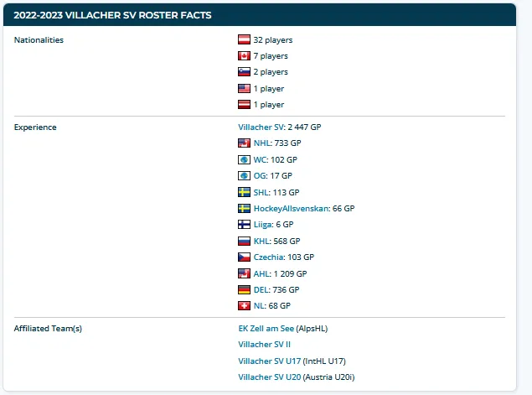The image size is (532, 395).
Task: Click the Latvian flag beside 1 player
Action: click(x=244, y=104)
